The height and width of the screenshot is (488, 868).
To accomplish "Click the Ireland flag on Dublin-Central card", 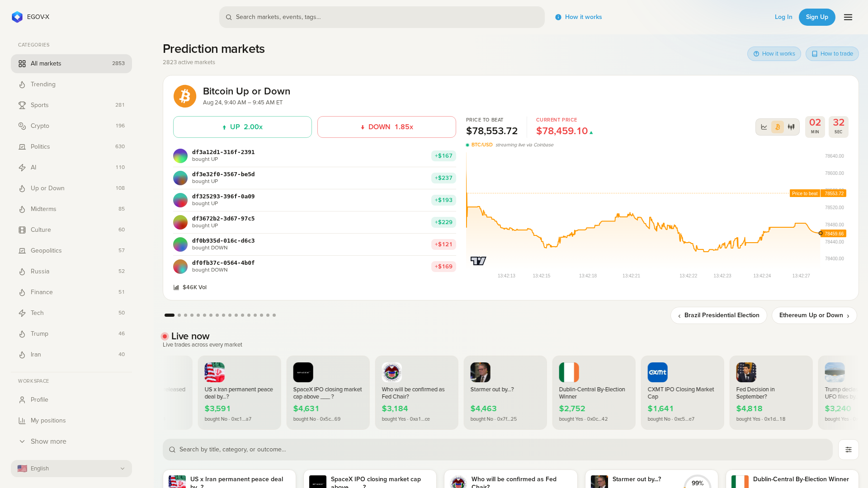I will click(x=569, y=372).
